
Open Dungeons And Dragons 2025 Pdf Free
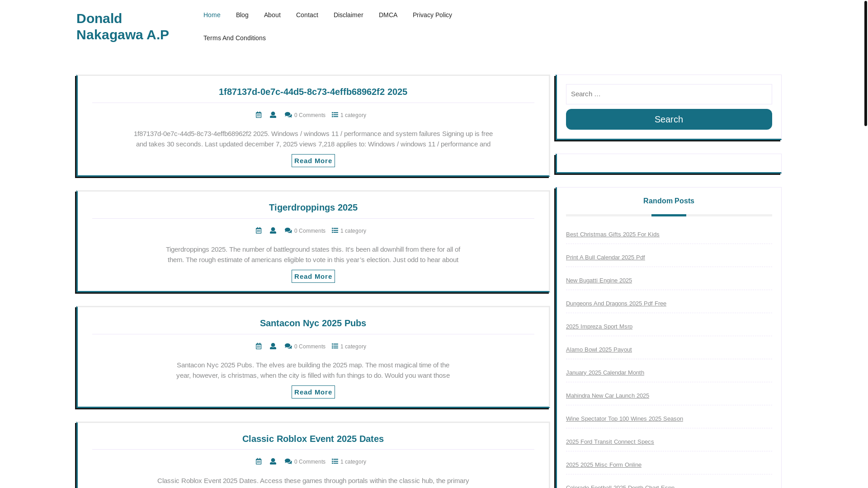click(616, 304)
